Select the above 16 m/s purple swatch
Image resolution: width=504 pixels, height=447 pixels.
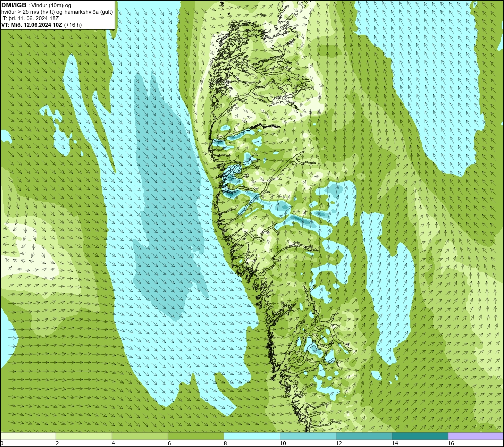click(476, 436)
